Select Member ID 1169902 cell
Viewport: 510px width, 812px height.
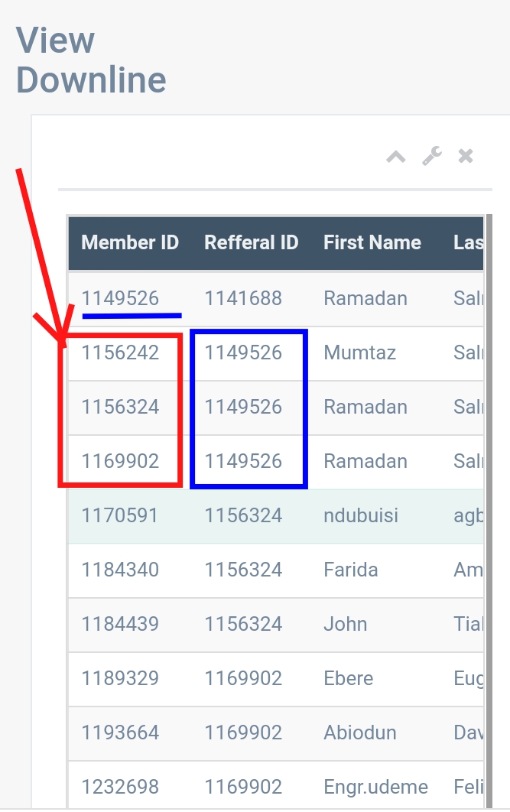[121, 461]
